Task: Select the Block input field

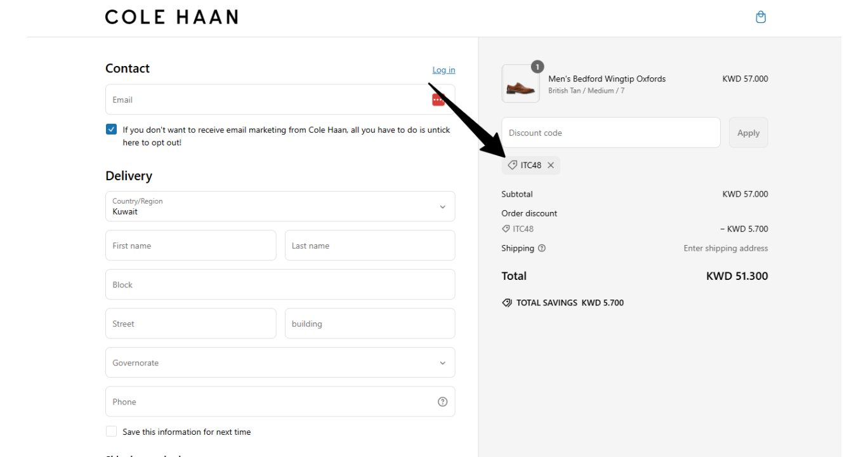Action: click(x=280, y=284)
